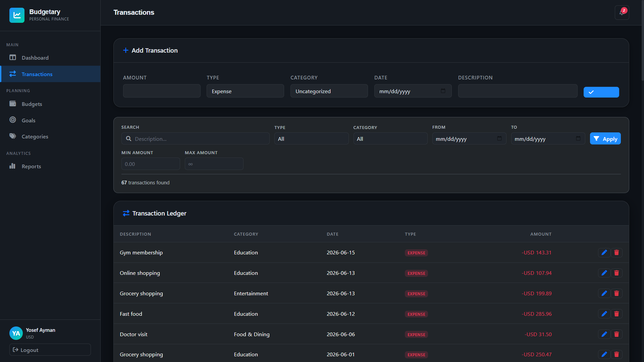This screenshot has height=362, width=644.
Task: Open calendar picker in Add Transaction date
Action: [443, 91]
